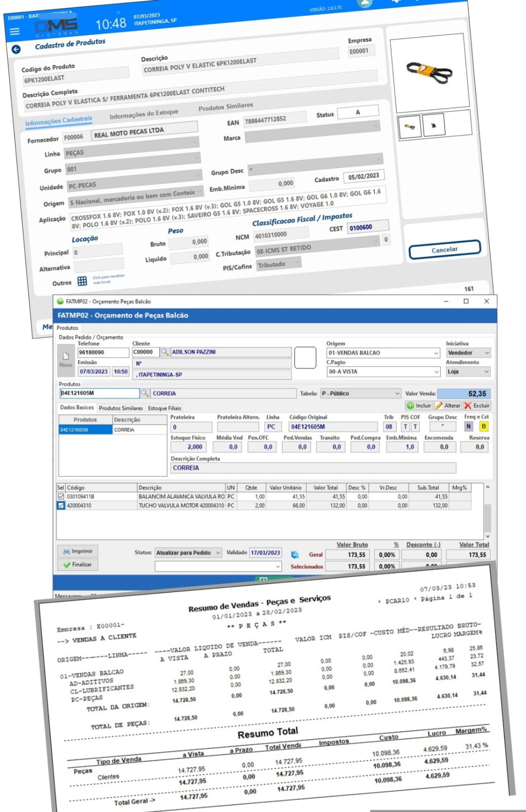Click the Alterar button
This screenshot has width=526, height=812.
(448, 405)
